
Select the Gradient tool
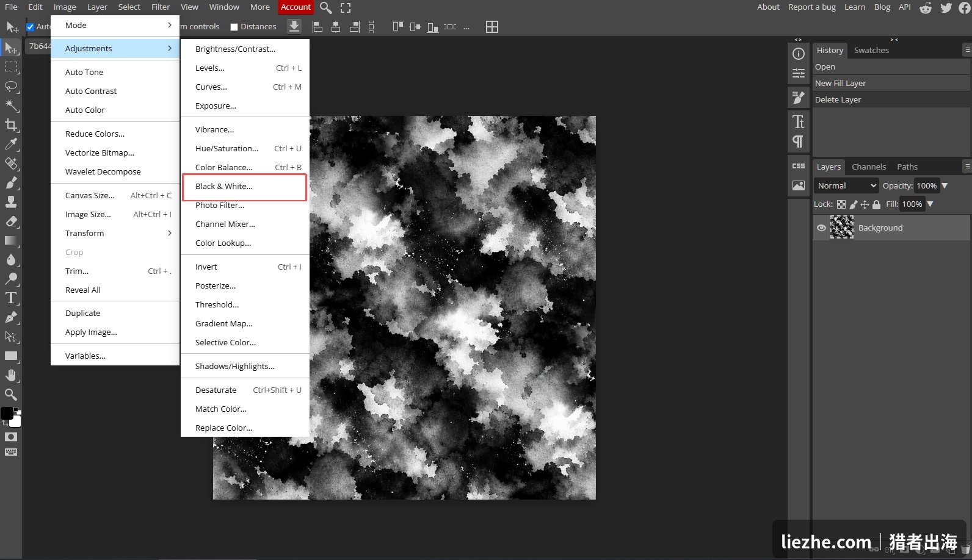click(x=11, y=240)
